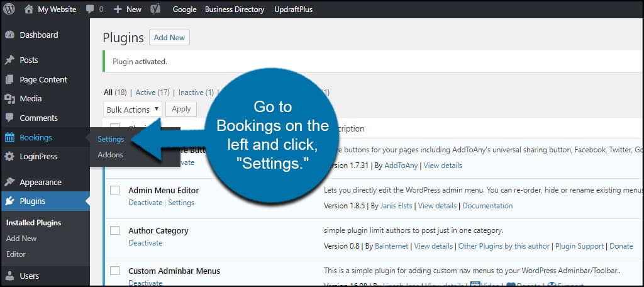
Task: Click the Dashboard gauge icon
Action: (x=10, y=35)
